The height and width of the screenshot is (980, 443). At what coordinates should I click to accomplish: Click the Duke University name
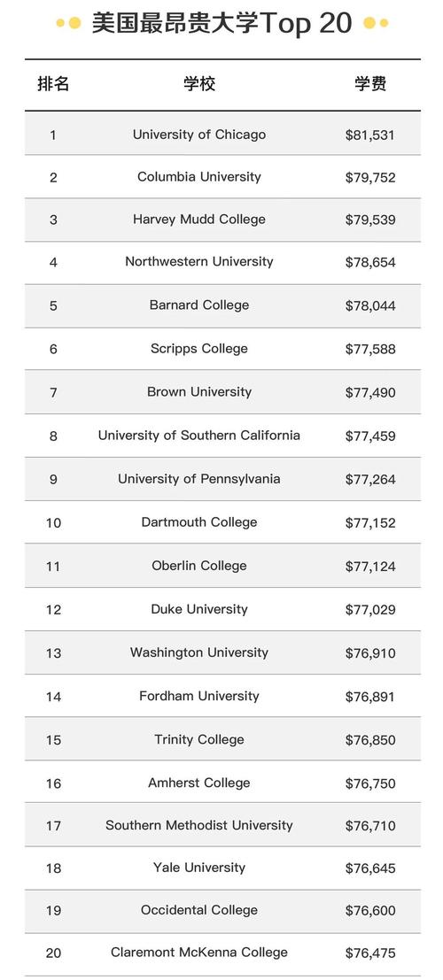click(199, 609)
